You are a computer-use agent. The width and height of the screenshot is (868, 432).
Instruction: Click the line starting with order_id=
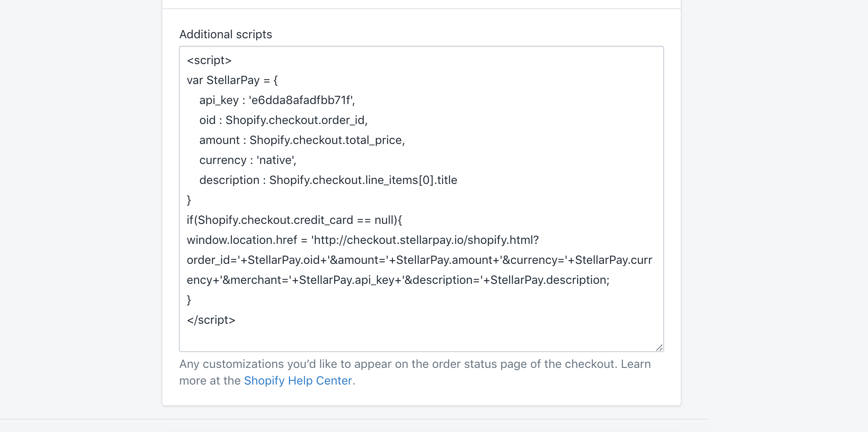419,260
